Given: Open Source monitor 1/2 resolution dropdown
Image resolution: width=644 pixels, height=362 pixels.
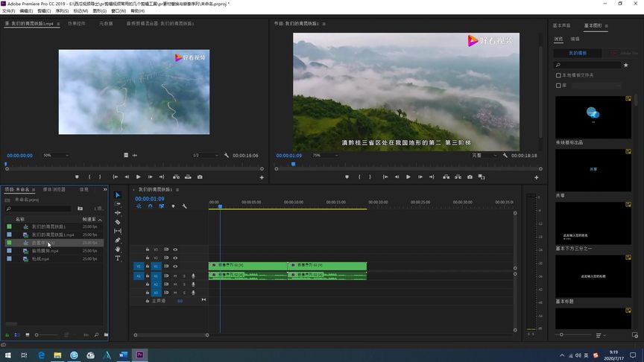Looking at the screenshot, I should coord(206,156).
